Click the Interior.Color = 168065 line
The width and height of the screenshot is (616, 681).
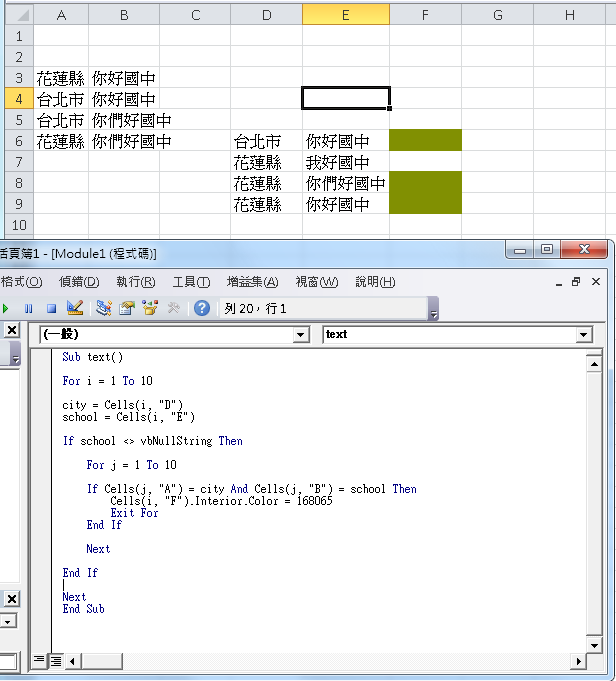[x=221, y=501]
